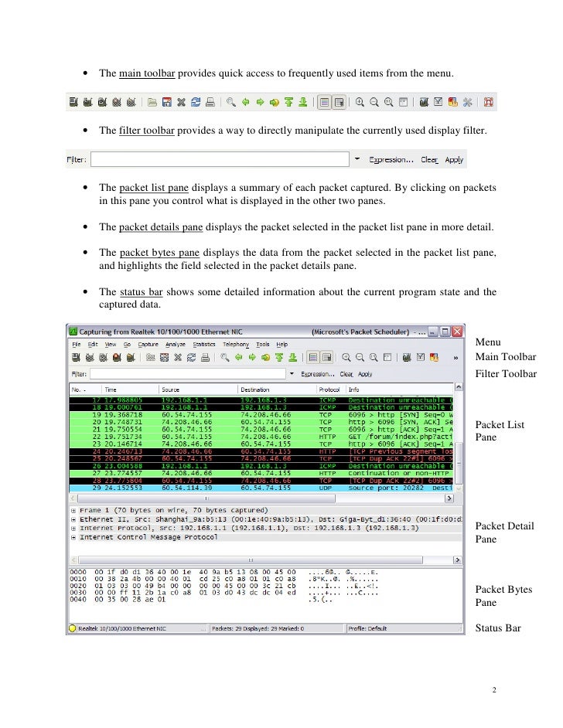Image resolution: width=563 pixels, height=728 pixels.
Task: Select packet 29 UDP Source port 20282 row
Action: pyautogui.click(x=261, y=488)
